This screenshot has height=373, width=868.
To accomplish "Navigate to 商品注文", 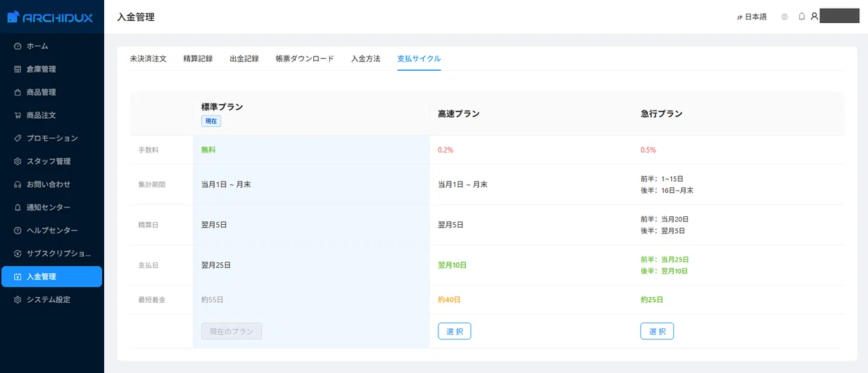I will [52, 115].
